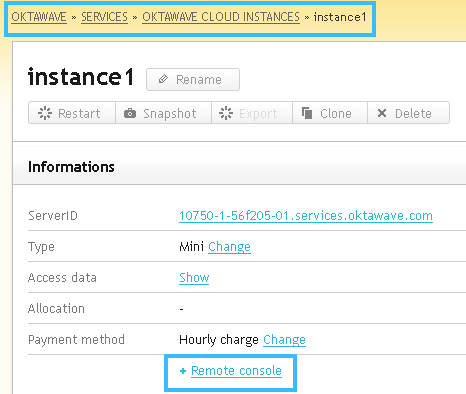
Task: Restart the instance
Action: [x=72, y=113]
